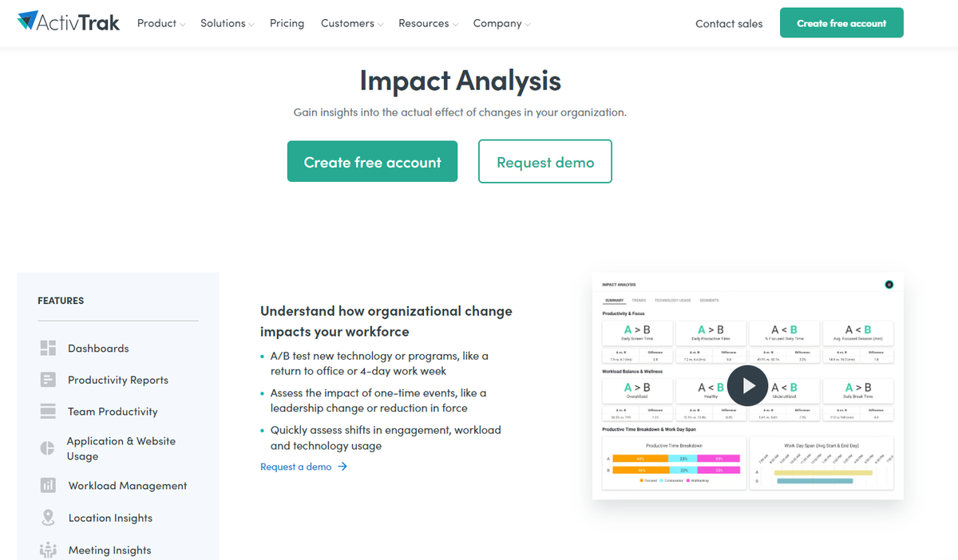Click the ActivTrak logo
Screen dimensions: 958x560
[69, 22]
